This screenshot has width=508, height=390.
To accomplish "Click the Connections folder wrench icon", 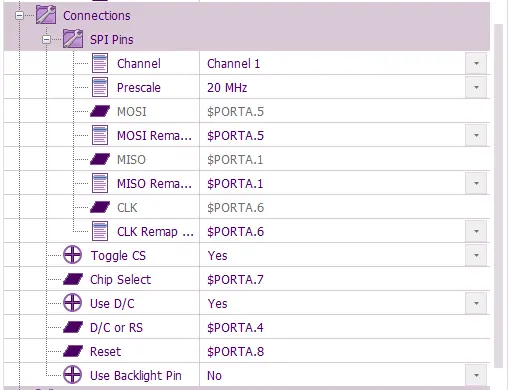I will click(46, 15).
